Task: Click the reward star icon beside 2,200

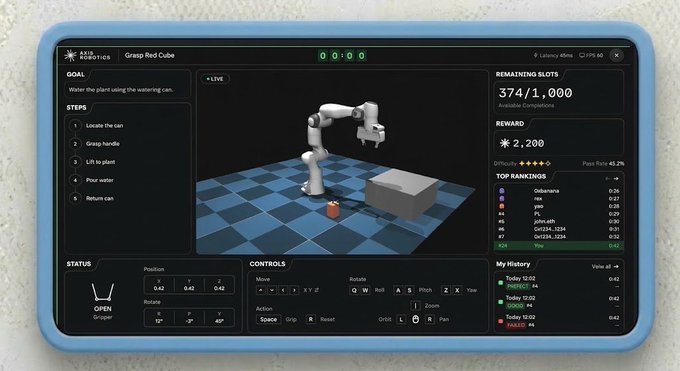Action: (x=504, y=143)
